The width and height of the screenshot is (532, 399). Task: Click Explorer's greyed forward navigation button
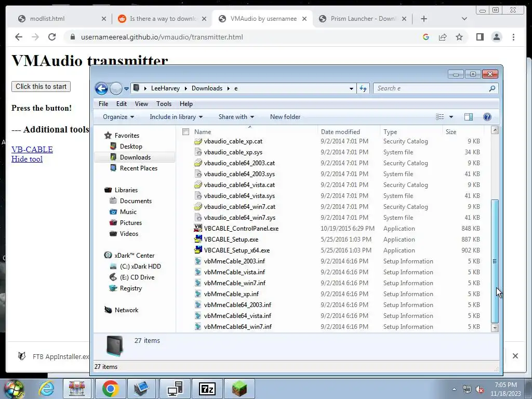coord(116,88)
